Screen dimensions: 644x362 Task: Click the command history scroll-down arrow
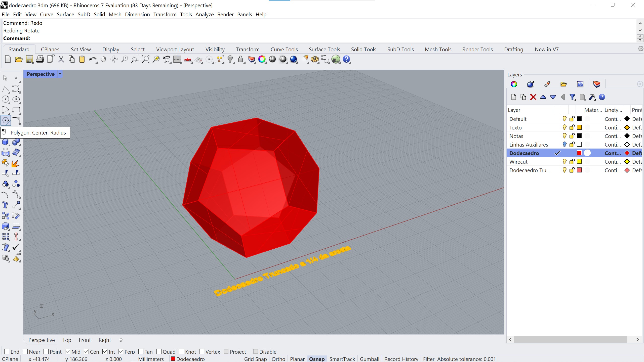click(x=640, y=30)
